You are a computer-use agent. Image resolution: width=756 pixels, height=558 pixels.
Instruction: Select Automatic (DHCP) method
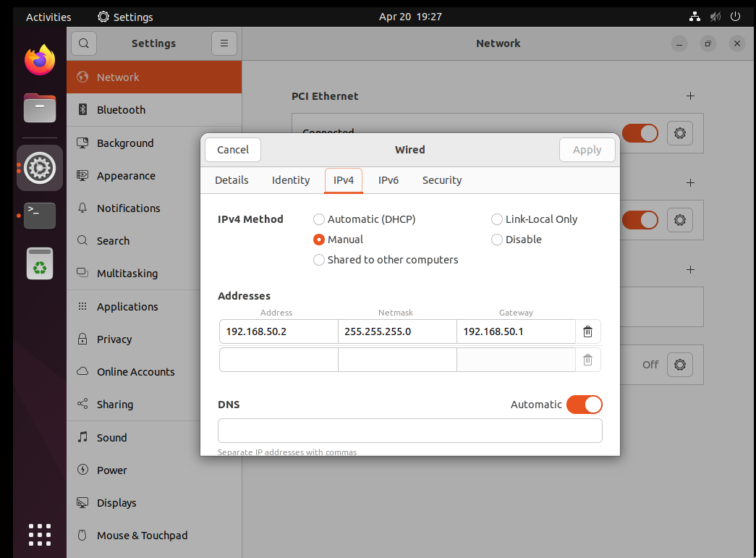click(319, 219)
